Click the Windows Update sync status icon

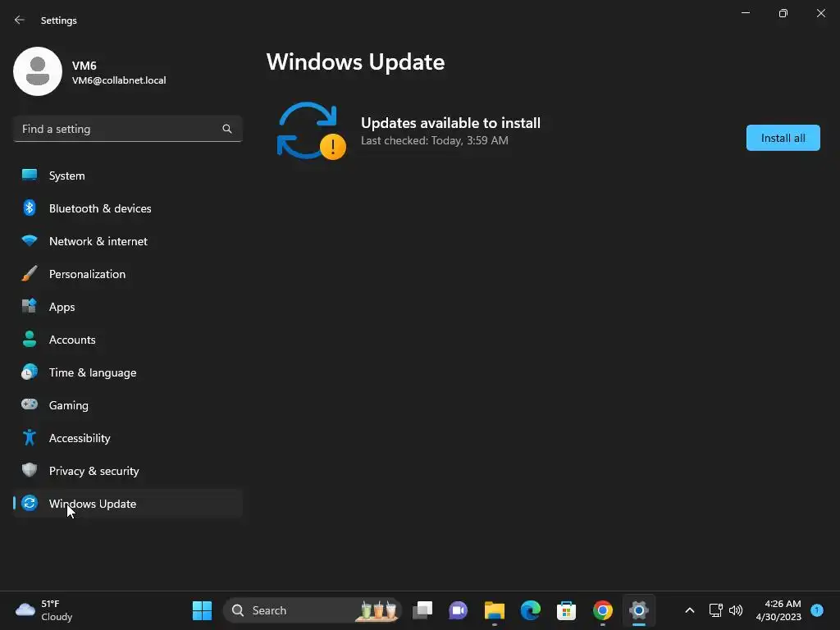pos(311,130)
